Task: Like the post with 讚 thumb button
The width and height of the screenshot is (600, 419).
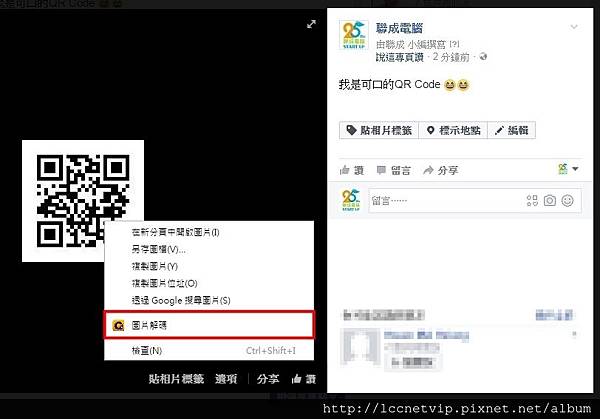Action: 352,170
